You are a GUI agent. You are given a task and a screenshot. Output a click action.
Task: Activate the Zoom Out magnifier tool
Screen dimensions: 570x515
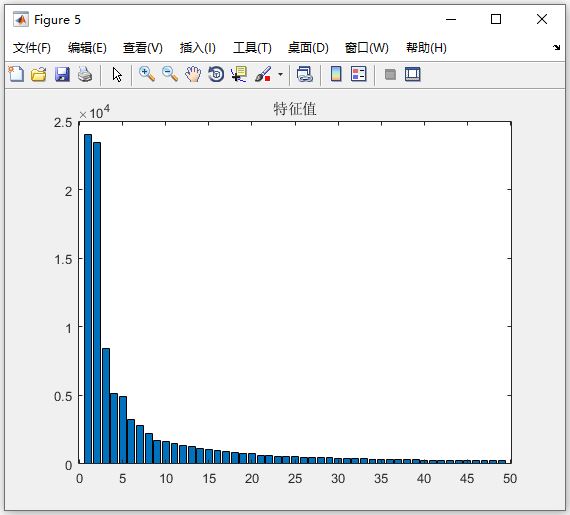click(x=170, y=74)
